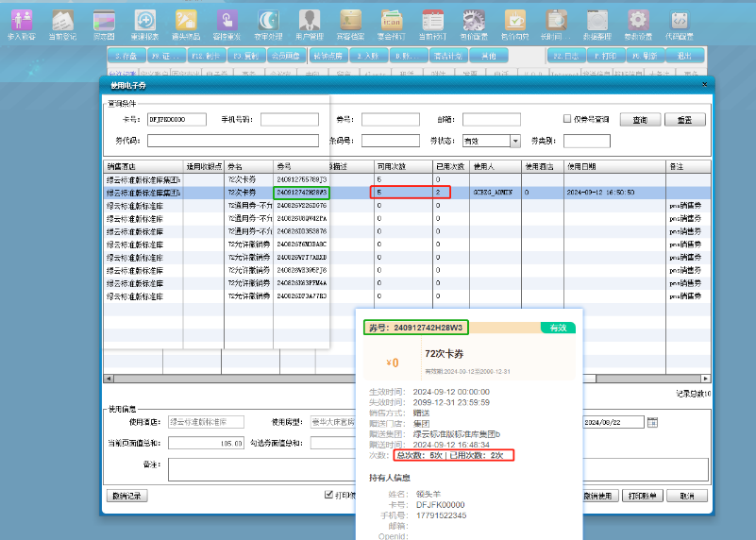
Task: Click the F3.复制 copy button
Action: [x=246, y=56]
